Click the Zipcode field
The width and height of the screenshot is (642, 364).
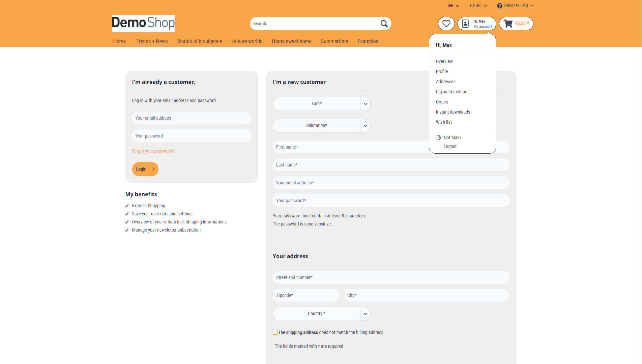tap(306, 295)
